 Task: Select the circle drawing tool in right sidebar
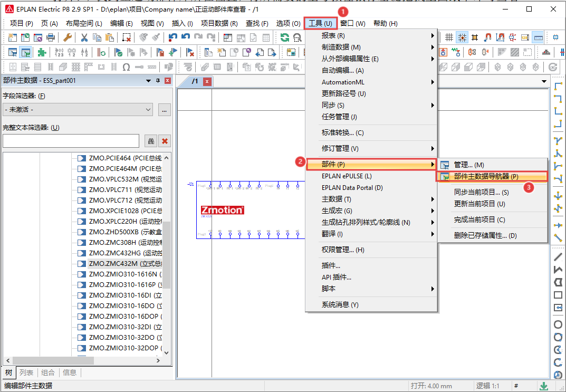(x=558, y=324)
